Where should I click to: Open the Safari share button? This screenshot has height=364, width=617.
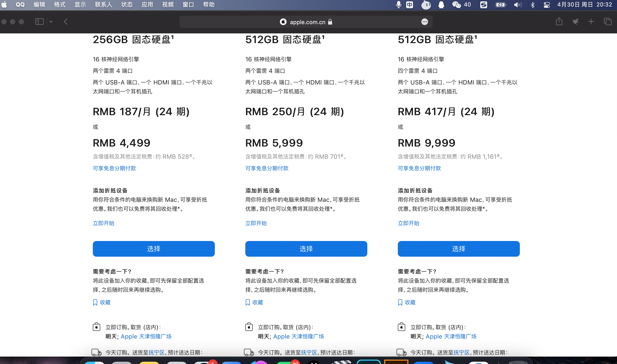pyautogui.click(x=559, y=21)
